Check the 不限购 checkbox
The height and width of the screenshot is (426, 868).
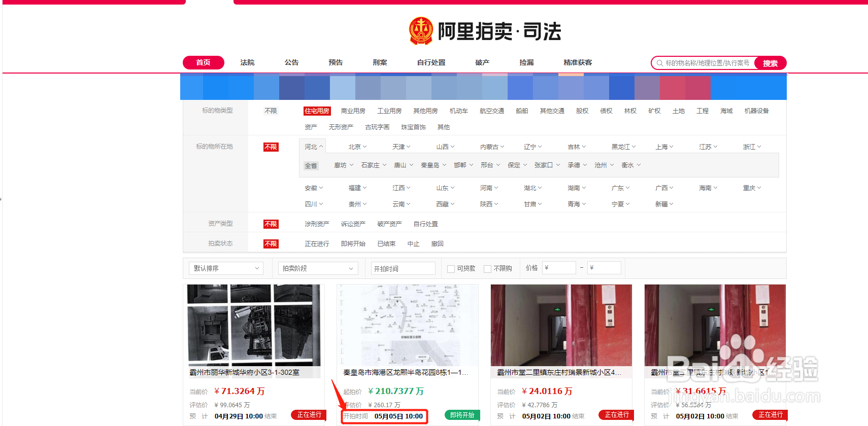click(x=487, y=269)
